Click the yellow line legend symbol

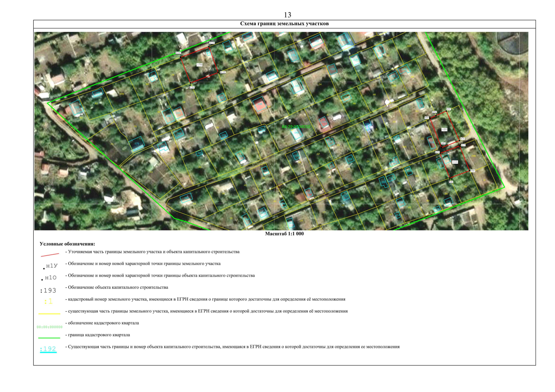(49, 314)
